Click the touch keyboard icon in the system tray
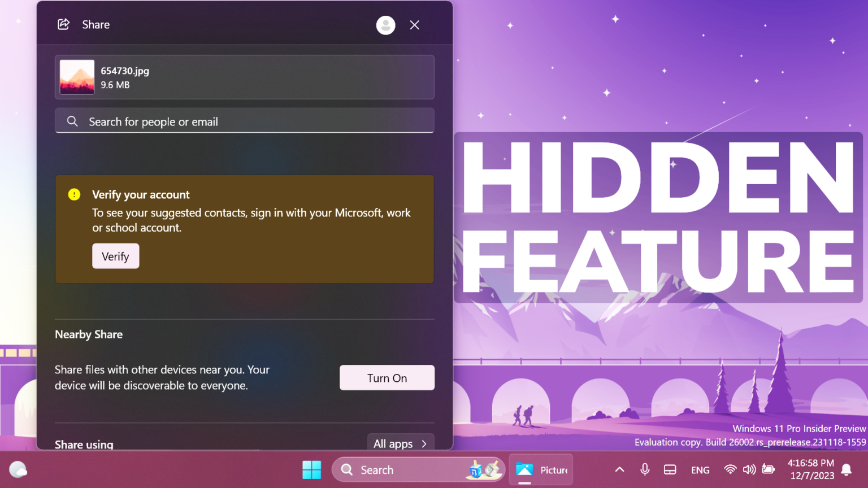This screenshot has width=868, height=488. pyautogui.click(x=670, y=469)
